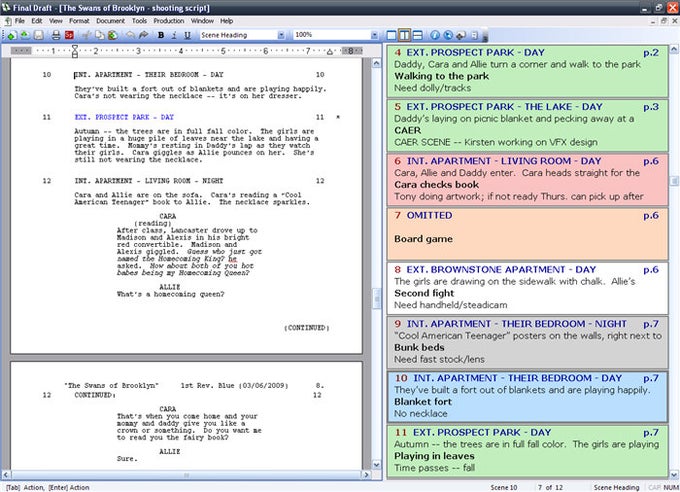The image size is (680, 492).
Task: Toggle underline formatting
Action: click(x=187, y=35)
